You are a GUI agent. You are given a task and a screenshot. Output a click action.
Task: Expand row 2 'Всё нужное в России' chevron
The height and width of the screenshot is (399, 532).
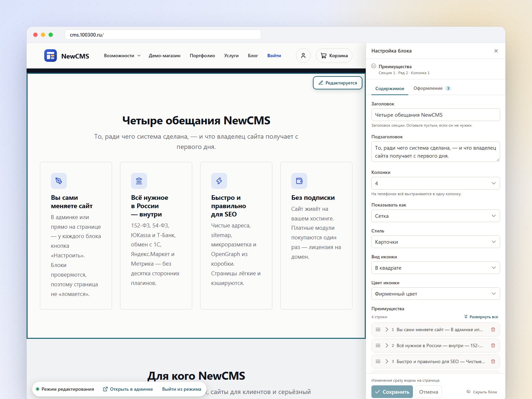coord(387,345)
